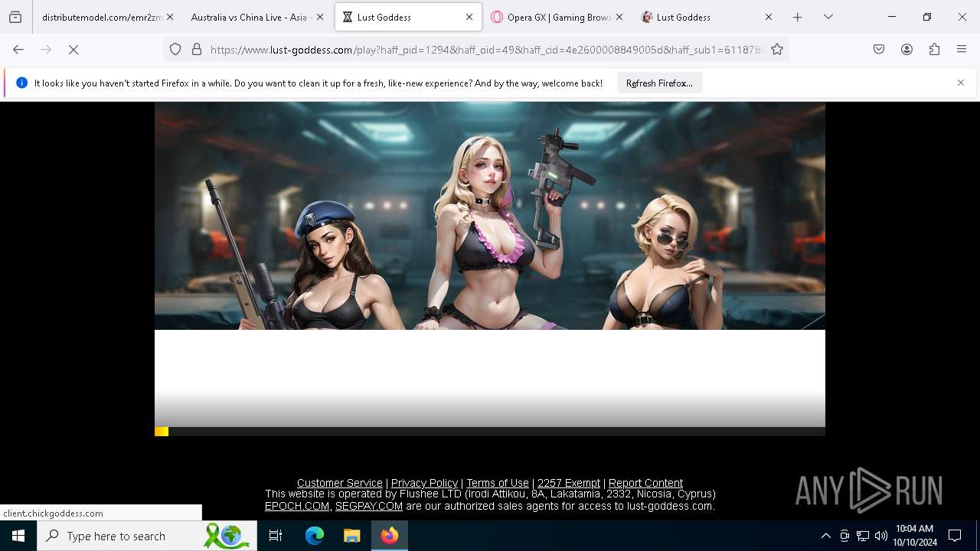The width and height of the screenshot is (980, 551).
Task: Open the Windows Start menu
Action: [18, 536]
